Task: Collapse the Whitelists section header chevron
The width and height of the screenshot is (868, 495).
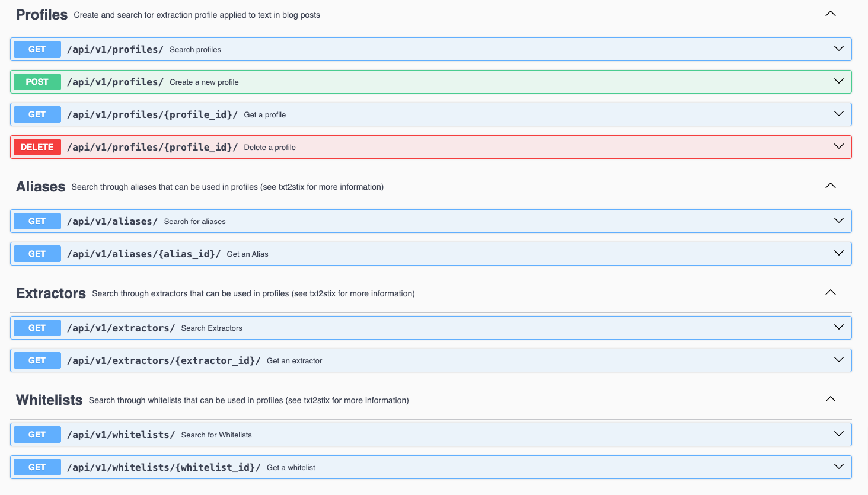Action: (830, 398)
